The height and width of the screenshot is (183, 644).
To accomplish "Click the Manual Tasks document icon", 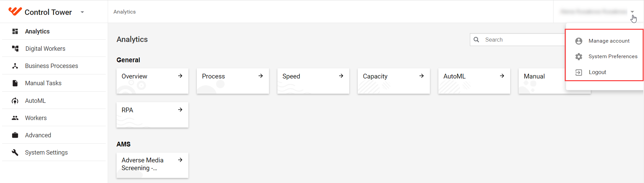I will 15,83.
